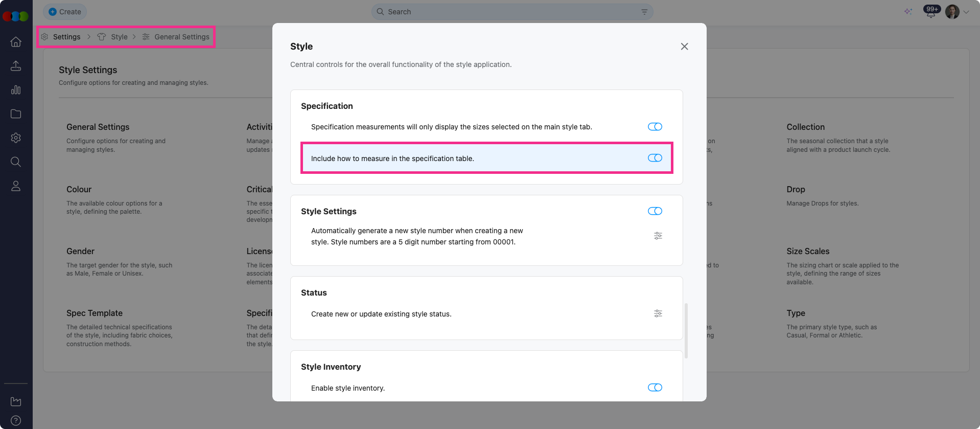Open the bar chart analytics sidebar icon
Viewport: 980px width, 429px height.
(16, 90)
